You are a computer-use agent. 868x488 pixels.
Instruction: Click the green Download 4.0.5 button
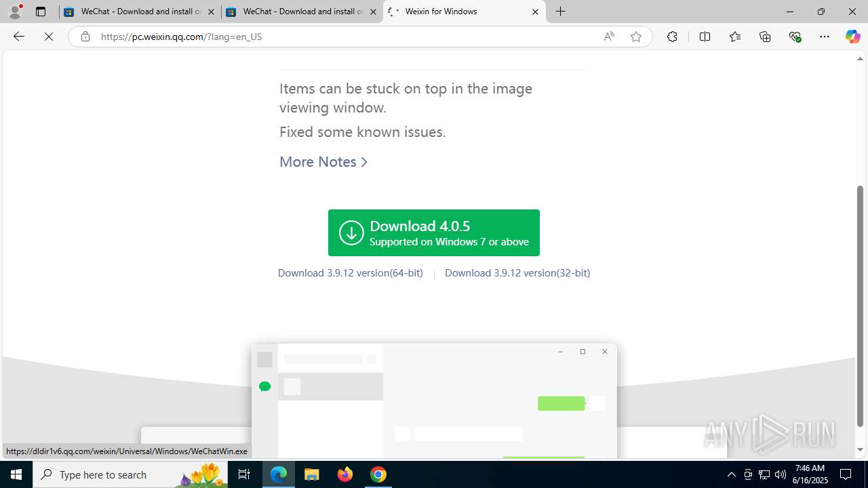pos(434,232)
